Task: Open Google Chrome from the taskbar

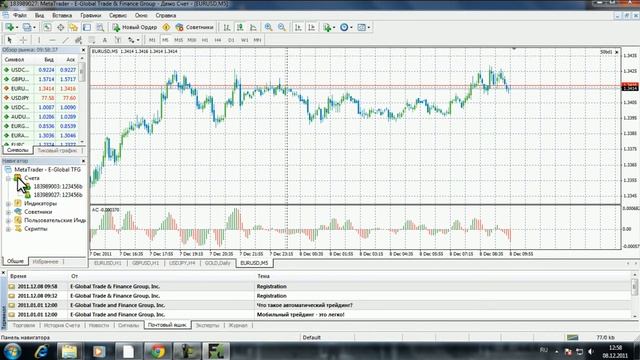Action: click(x=158, y=351)
